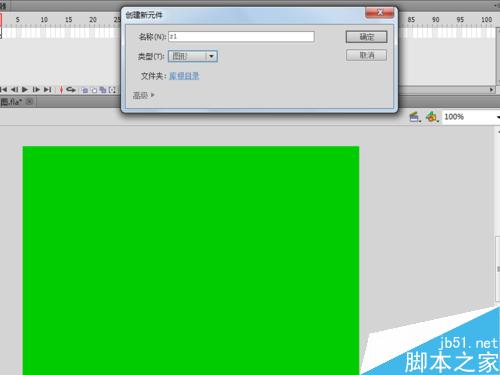Click the green rectangle on stage
The height and width of the screenshot is (375, 500).
tap(191, 260)
